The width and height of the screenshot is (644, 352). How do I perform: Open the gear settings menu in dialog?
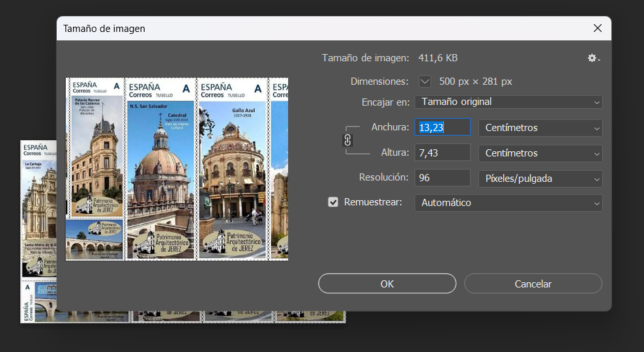click(593, 58)
